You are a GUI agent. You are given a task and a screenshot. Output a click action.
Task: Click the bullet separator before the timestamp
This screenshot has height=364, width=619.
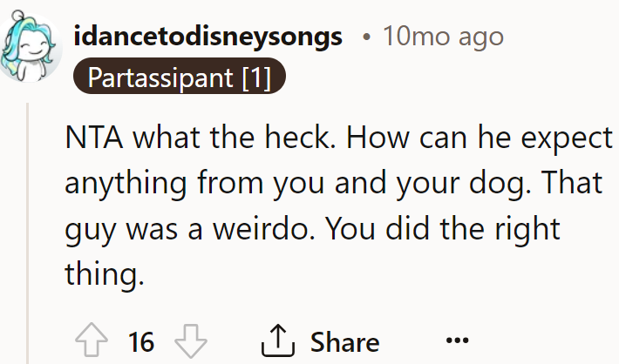[x=367, y=37]
